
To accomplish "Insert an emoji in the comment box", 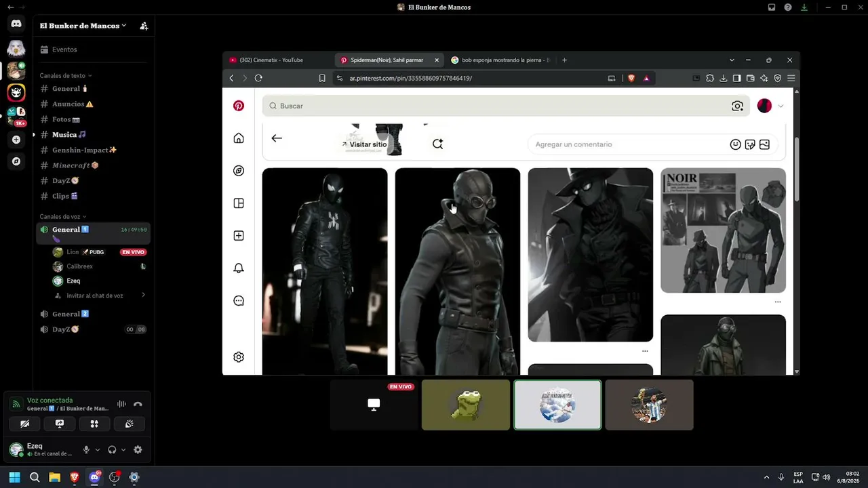I will click(x=735, y=144).
